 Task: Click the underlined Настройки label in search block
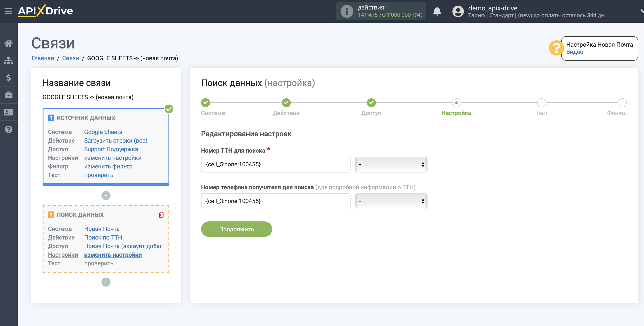point(63,255)
